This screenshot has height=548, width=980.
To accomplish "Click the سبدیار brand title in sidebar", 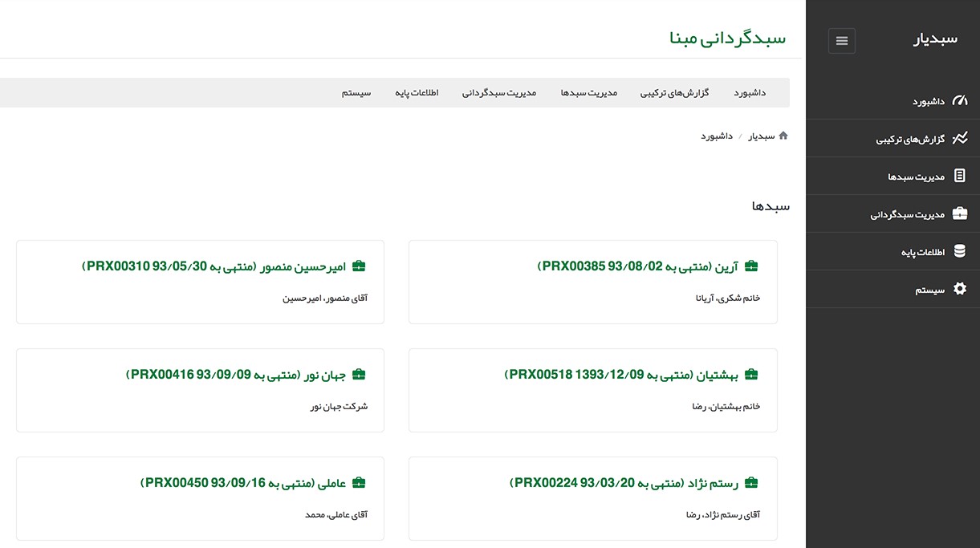I will [x=936, y=39].
